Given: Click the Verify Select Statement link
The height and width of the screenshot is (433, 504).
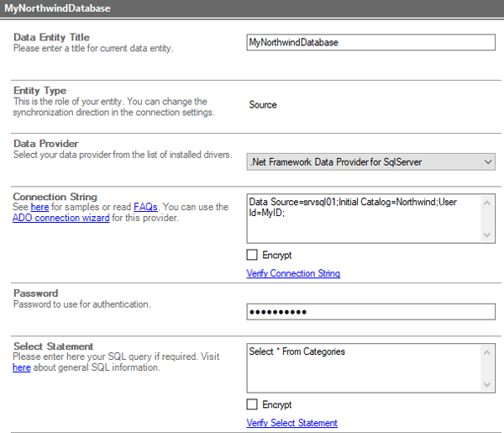Looking at the screenshot, I should [x=291, y=423].
